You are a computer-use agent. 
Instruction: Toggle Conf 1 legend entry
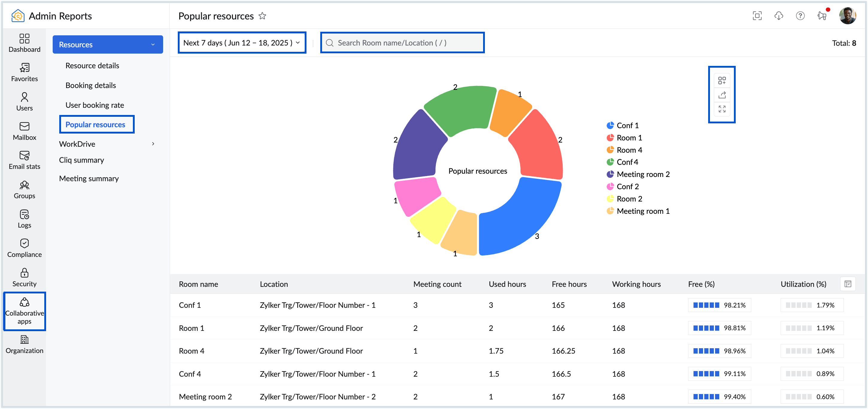pos(627,125)
